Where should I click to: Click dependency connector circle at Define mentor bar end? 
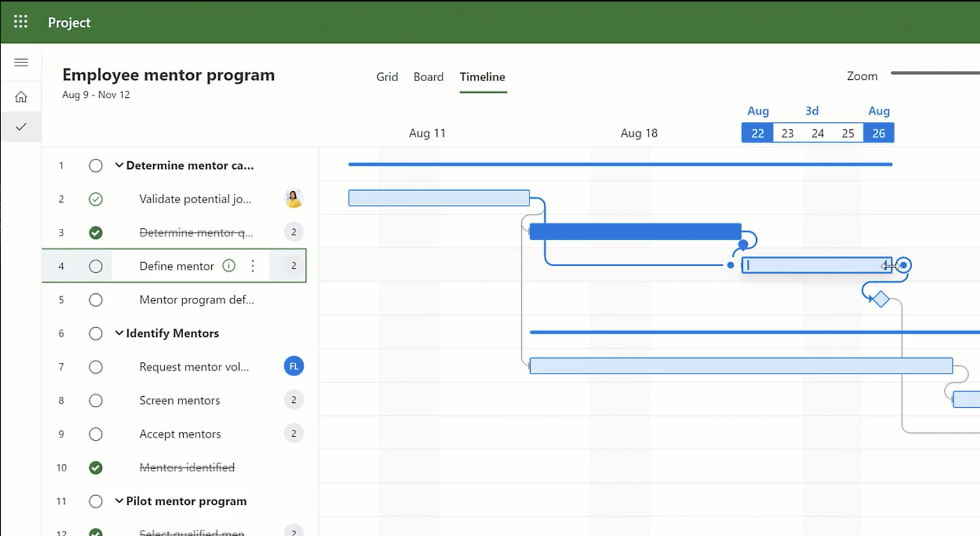903,265
